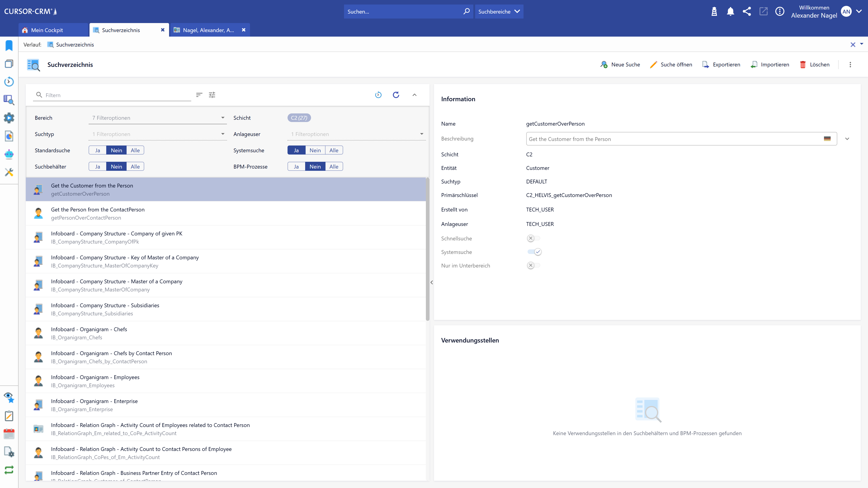Click the header search magnifier icon
868x488 pixels.
coord(466,12)
